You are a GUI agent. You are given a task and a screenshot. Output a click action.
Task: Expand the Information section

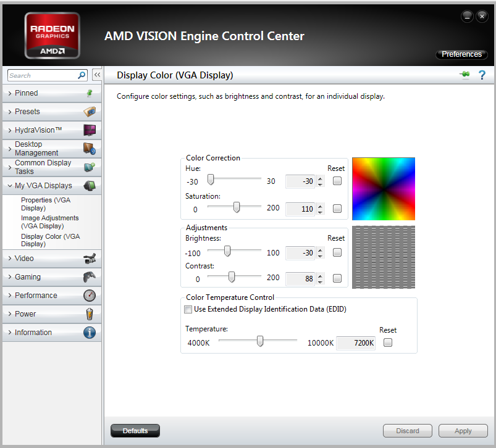10,333
